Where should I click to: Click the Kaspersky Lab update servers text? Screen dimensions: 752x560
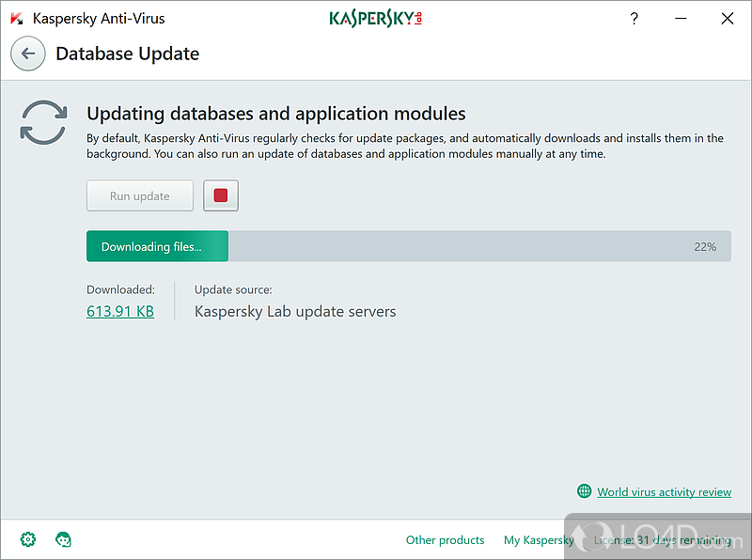295,311
